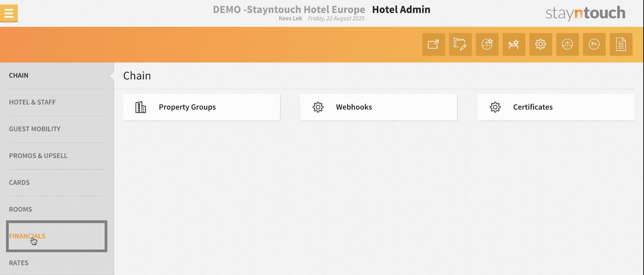Go to RATES in the sidebar

pos(19,263)
